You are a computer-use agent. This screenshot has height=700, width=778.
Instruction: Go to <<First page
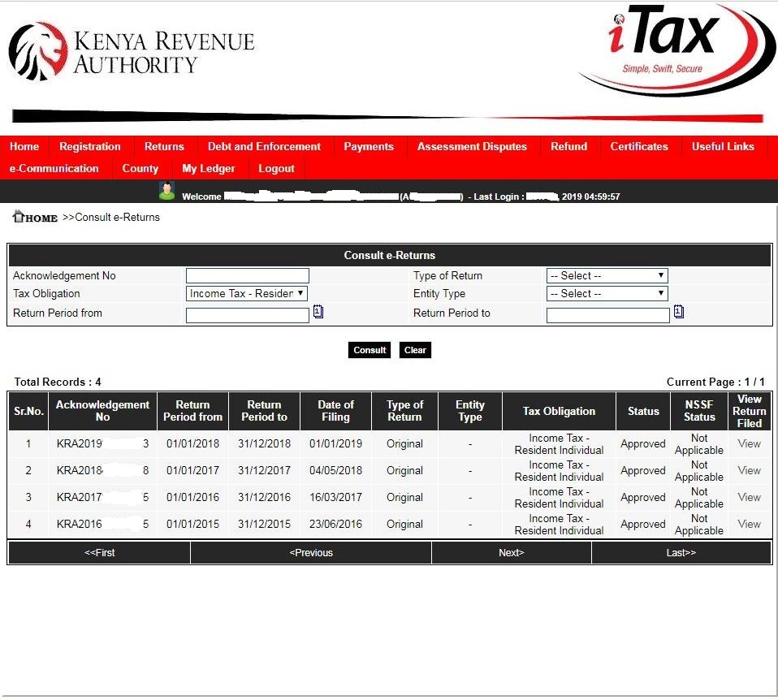[x=99, y=553]
